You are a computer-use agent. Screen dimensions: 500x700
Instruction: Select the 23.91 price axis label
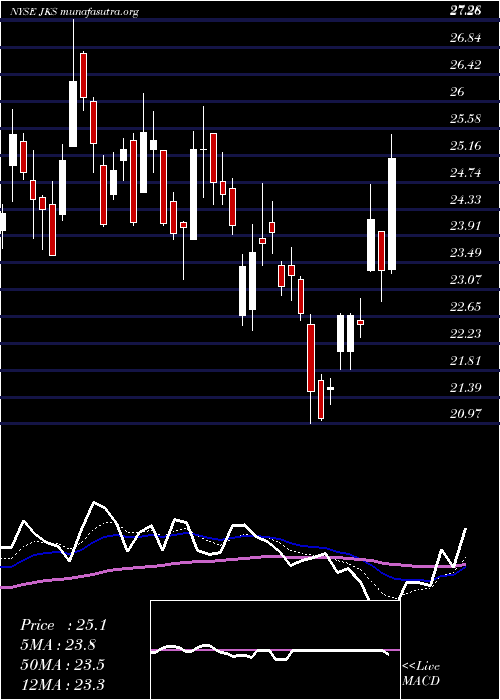click(465, 225)
